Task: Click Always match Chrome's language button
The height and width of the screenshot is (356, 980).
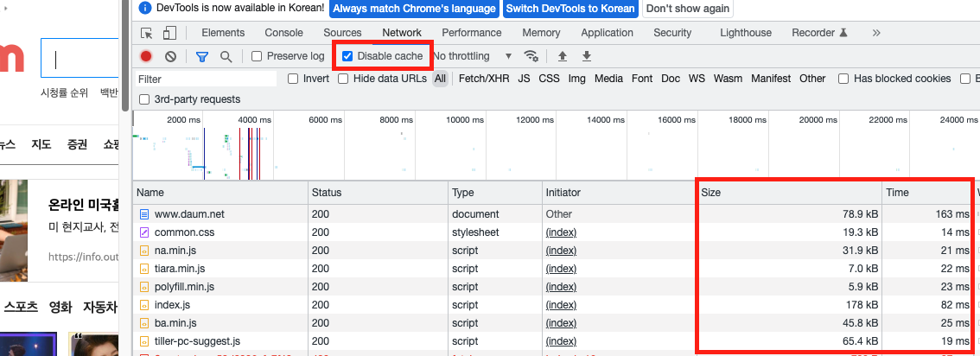Action: point(414,9)
